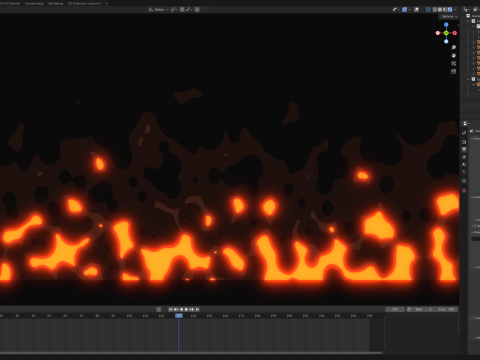Toggle viewport gizmos display
The height and width of the screenshot is (360, 480).
click(404, 9)
